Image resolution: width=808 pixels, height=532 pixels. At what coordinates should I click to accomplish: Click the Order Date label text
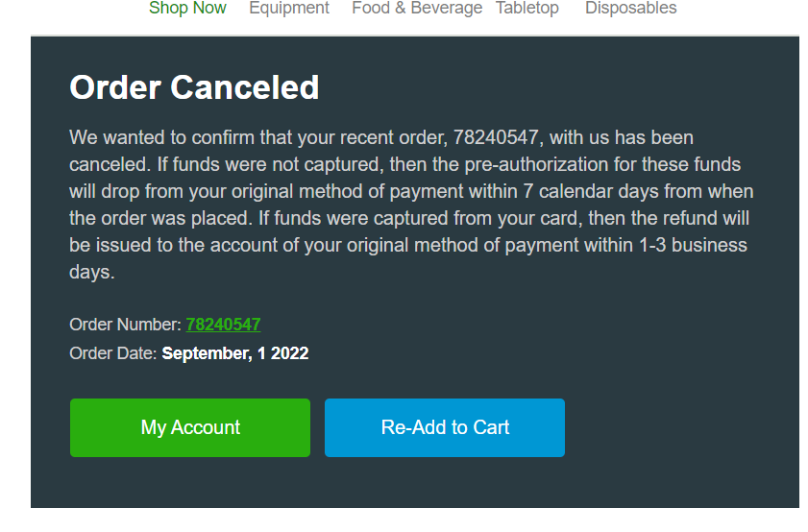tap(112, 353)
